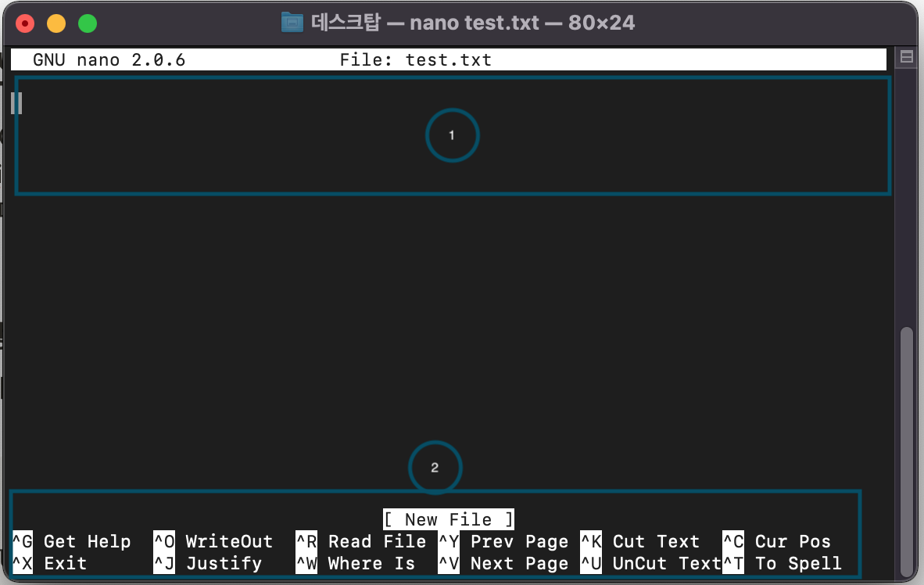Click the ^X Exit shortcut
The image size is (924, 585).
click(x=49, y=563)
